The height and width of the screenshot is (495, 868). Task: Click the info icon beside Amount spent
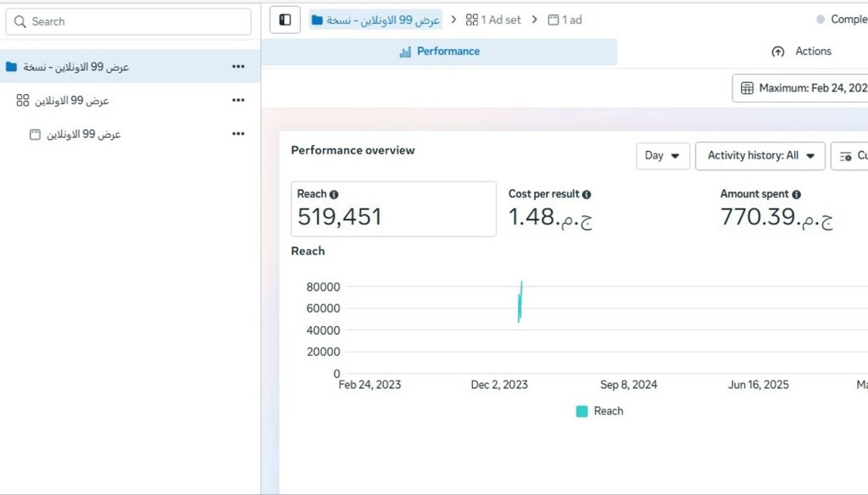point(796,194)
